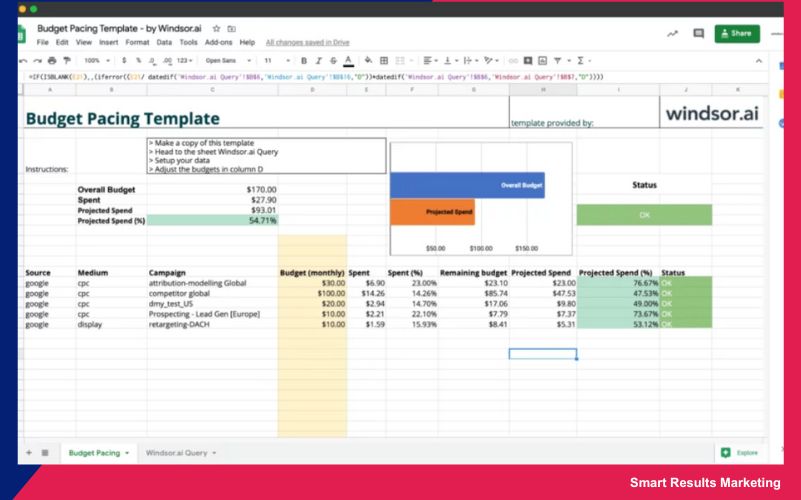
Task: Open the Add-ons menu
Action: point(218,42)
